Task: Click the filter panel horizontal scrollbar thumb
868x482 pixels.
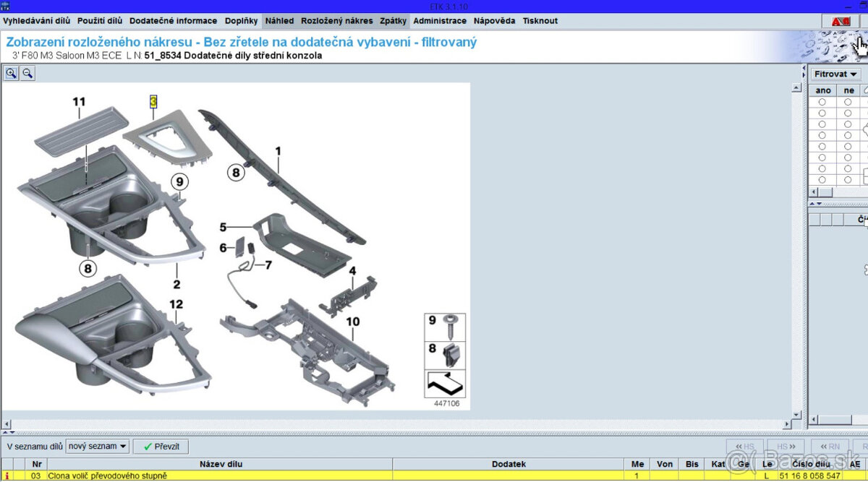Action: click(x=825, y=192)
